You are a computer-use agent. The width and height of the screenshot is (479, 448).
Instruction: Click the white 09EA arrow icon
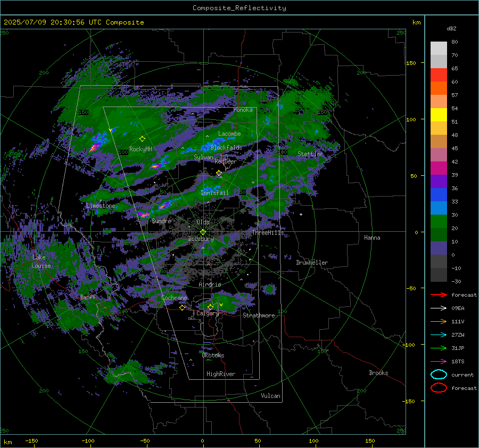[x=439, y=308]
